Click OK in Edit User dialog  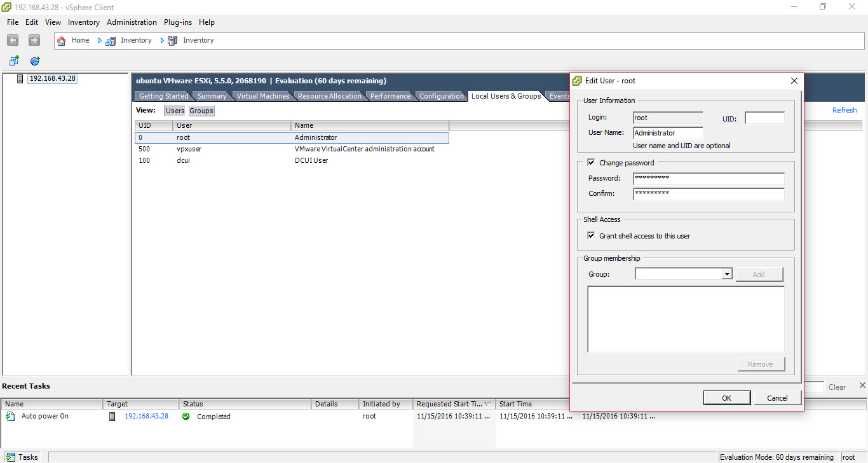[x=727, y=398]
